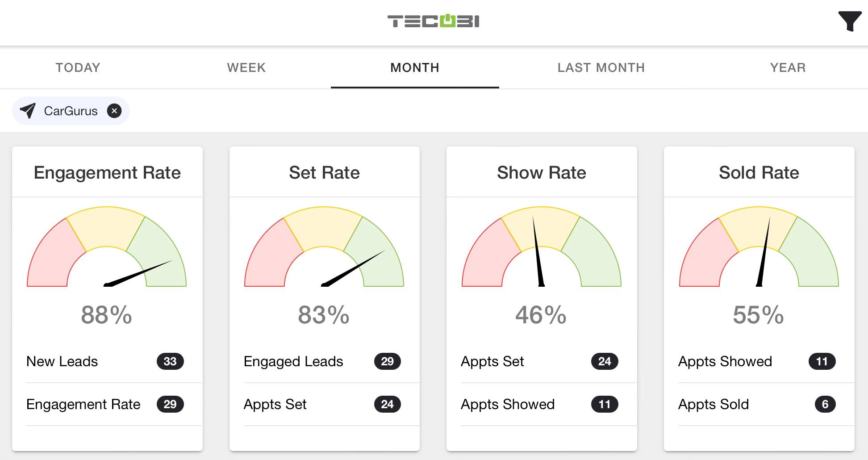Click the CarGurus paper plane icon
This screenshot has width=868, height=460.
point(28,111)
